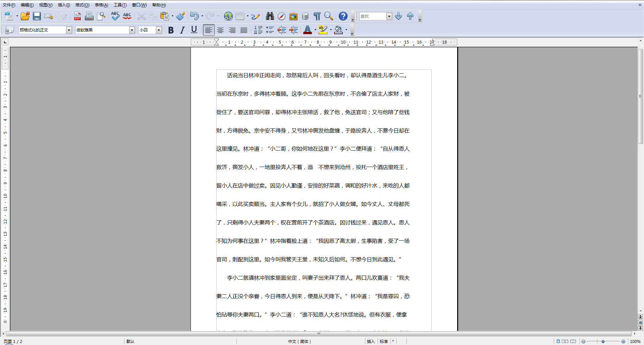Print the file directly icon
The height and width of the screenshot is (345, 644).
pos(89,16)
